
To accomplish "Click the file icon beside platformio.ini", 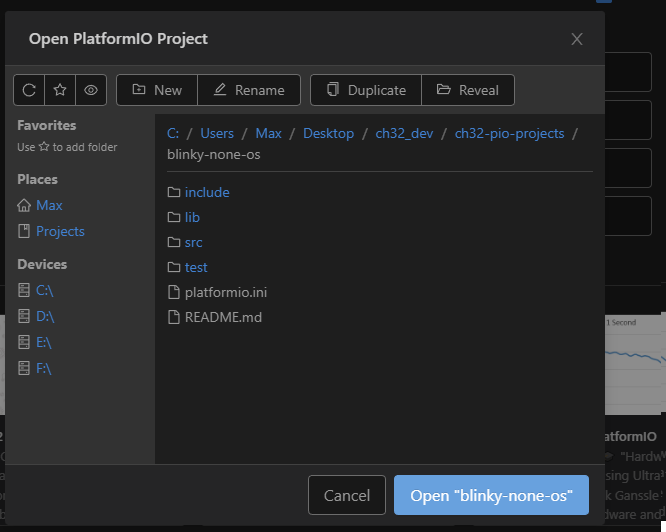I will (x=174, y=293).
